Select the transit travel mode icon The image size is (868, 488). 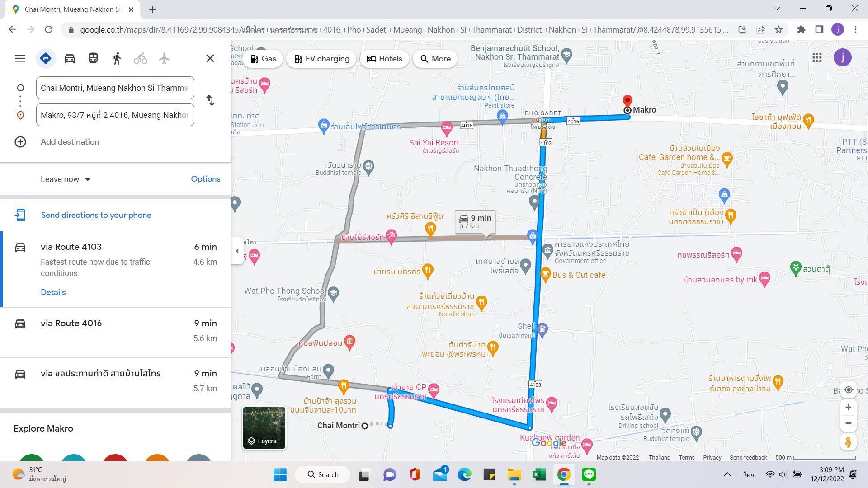pyautogui.click(x=93, y=59)
